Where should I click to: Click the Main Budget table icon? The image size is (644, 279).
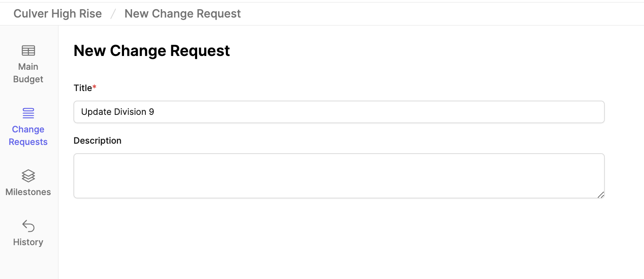coord(28,51)
